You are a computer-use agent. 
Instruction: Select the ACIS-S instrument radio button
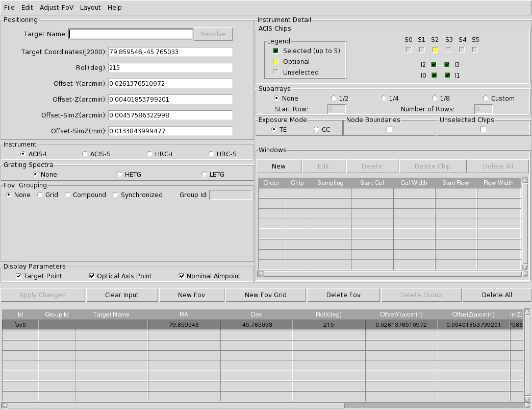click(x=85, y=154)
